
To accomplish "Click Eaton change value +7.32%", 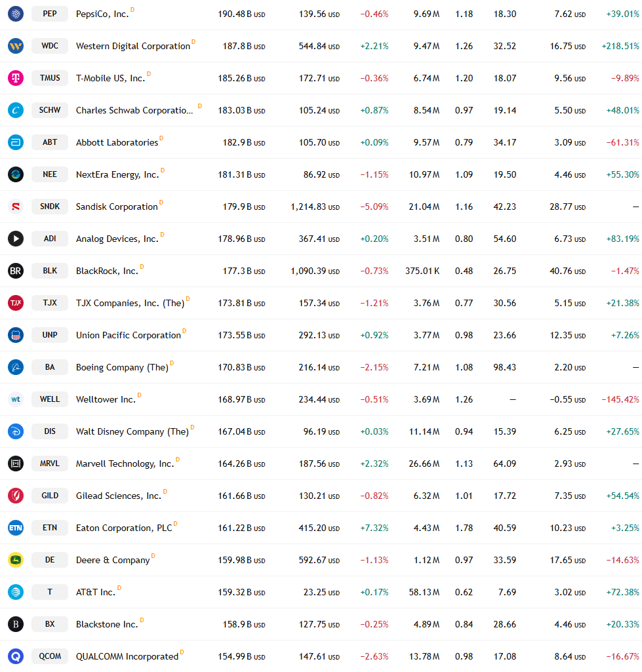I will tap(374, 528).
